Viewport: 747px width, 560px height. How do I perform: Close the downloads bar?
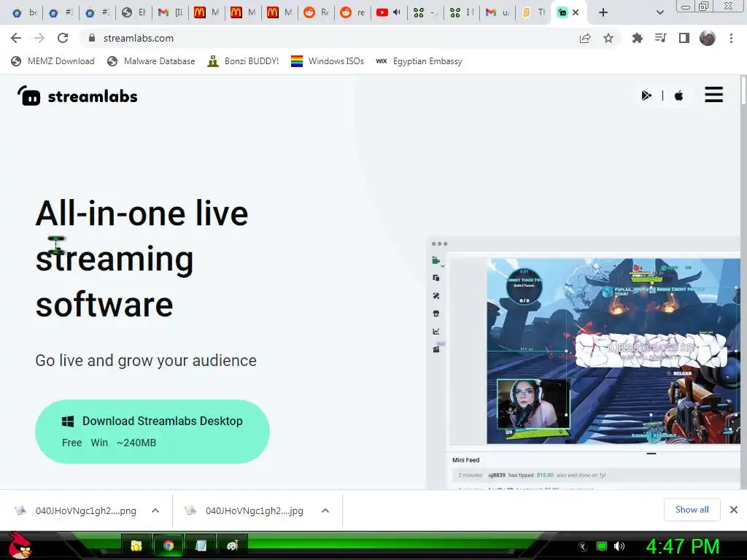click(734, 510)
